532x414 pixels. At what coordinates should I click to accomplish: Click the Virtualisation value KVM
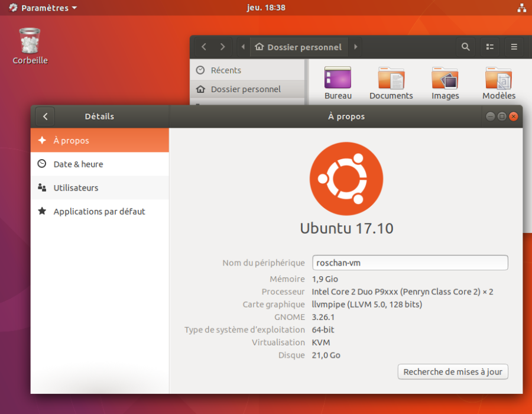click(x=320, y=342)
